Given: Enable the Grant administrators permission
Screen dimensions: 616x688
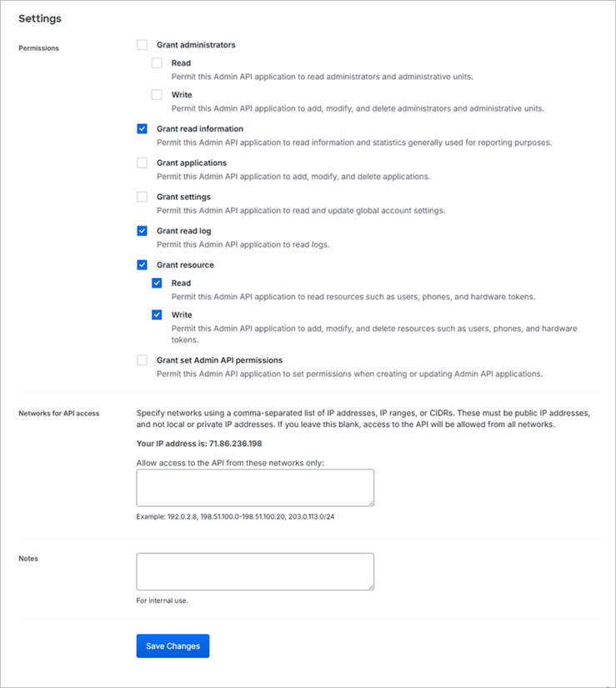Looking at the screenshot, I should pyautogui.click(x=142, y=44).
